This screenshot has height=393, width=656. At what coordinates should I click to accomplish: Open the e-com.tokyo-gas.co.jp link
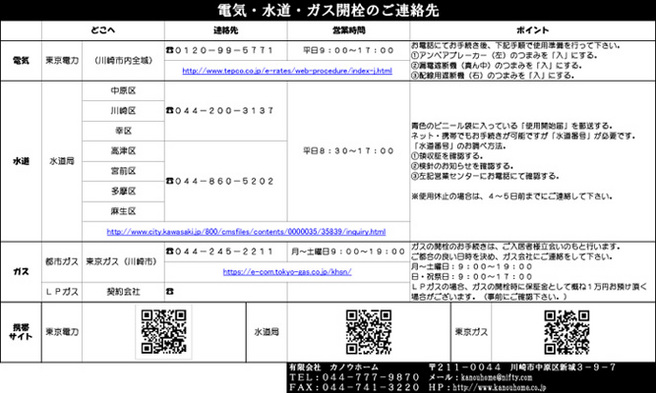point(287,272)
